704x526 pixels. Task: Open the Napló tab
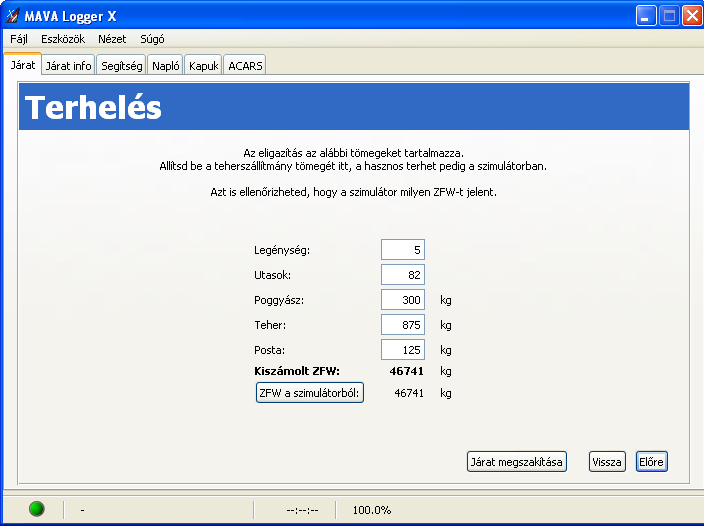pyautogui.click(x=166, y=66)
